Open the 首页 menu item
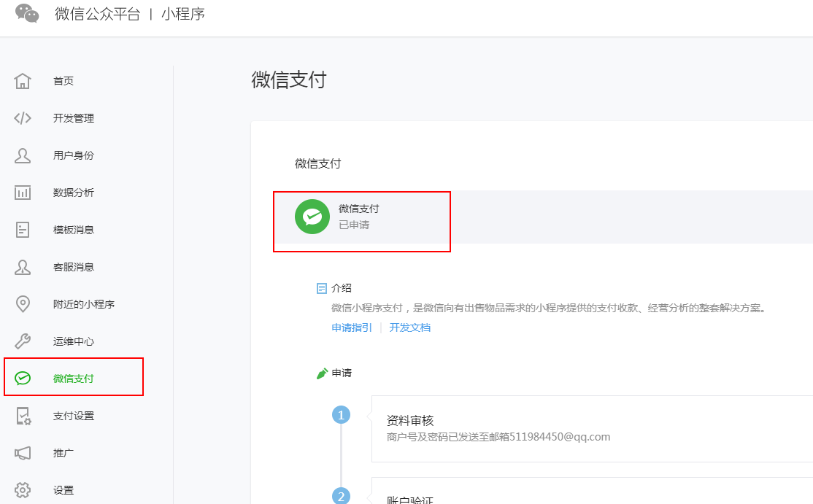The image size is (813, 504). click(x=63, y=81)
